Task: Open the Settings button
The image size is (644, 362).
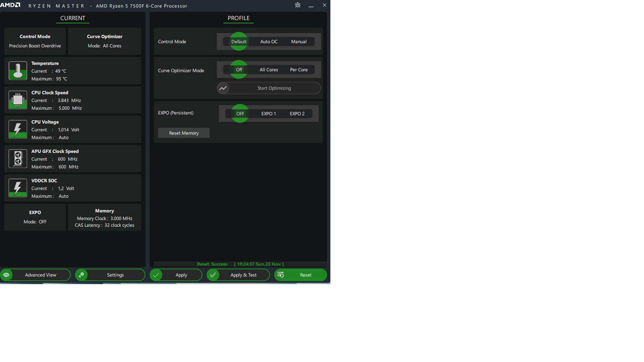Action: [110, 275]
